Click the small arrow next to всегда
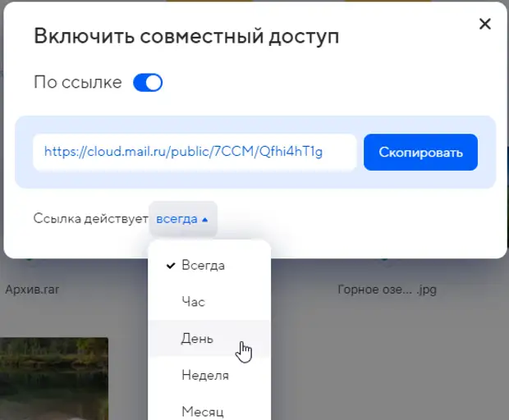This screenshot has width=509, height=420. coord(204,220)
